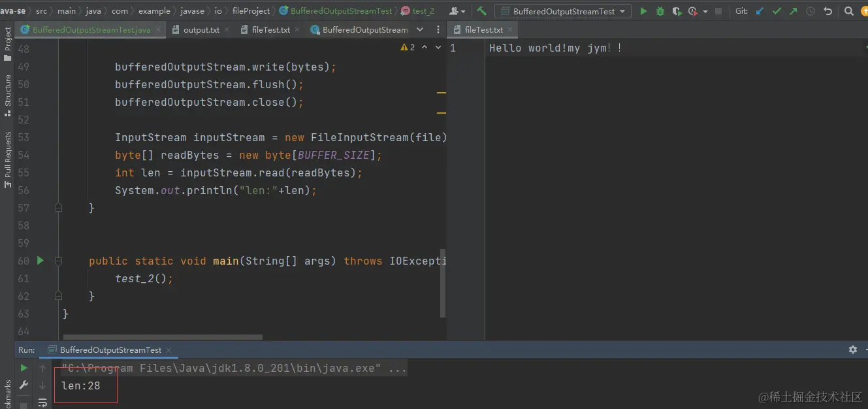
Task: Click test_2 method breadcrumb
Action: pyautogui.click(x=417, y=11)
